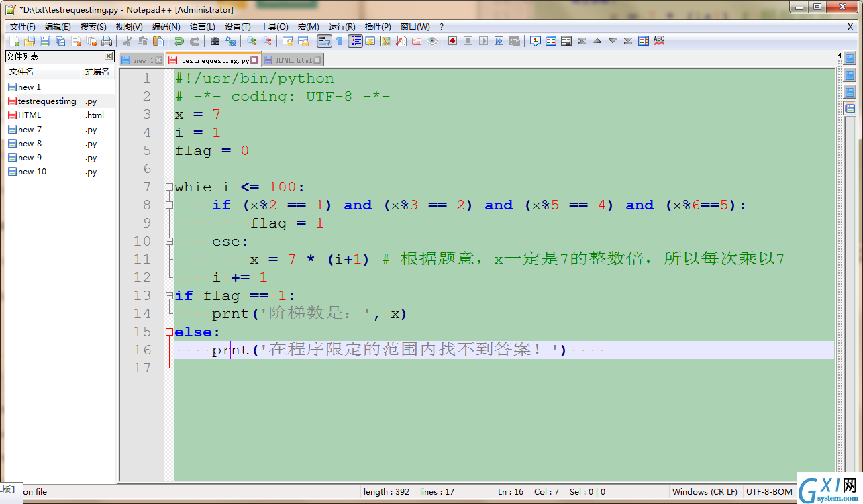
Task: Collapse the fold marker at line 10
Action: pyautogui.click(x=169, y=242)
